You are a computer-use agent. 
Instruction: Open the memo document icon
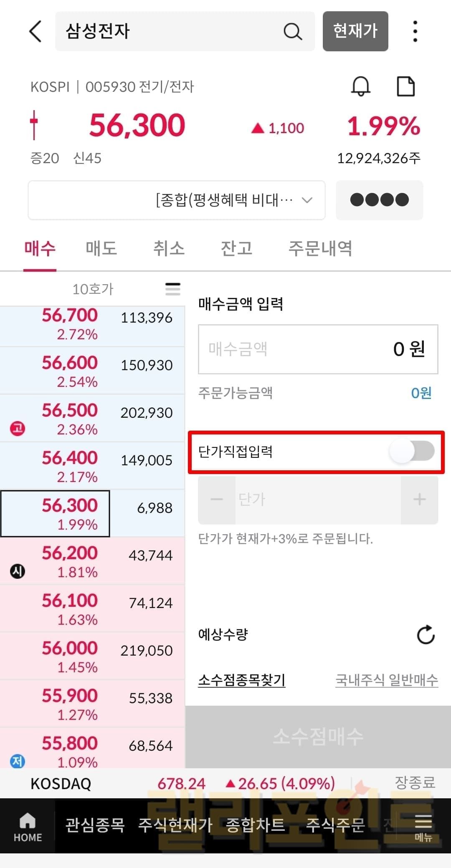[x=405, y=86]
